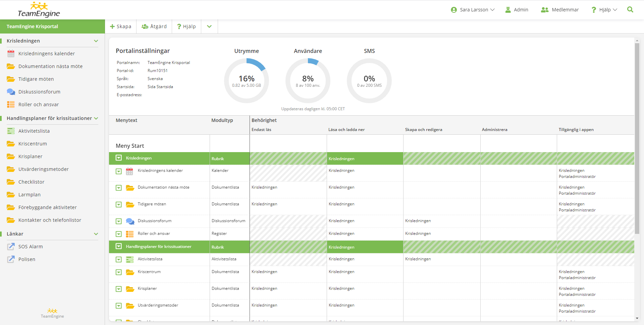The width and height of the screenshot is (644, 325).
Task: Open row menu for Roller och ansvar row
Action: click(118, 234)
